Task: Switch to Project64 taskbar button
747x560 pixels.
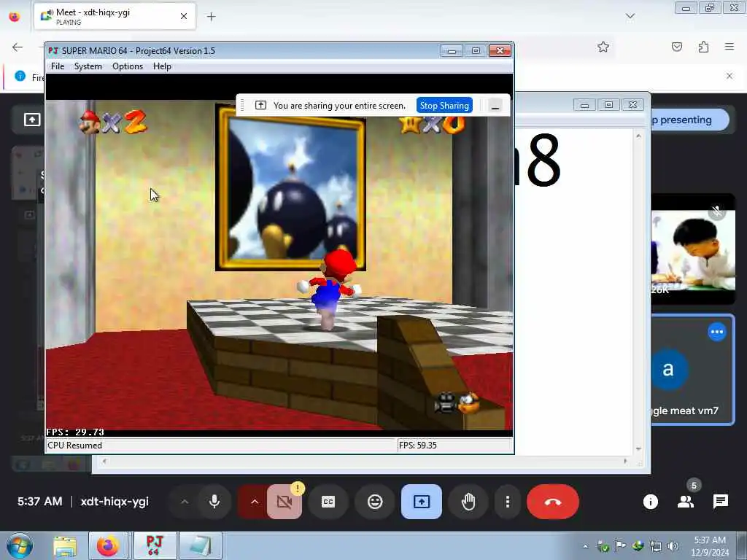Action: 155,546
